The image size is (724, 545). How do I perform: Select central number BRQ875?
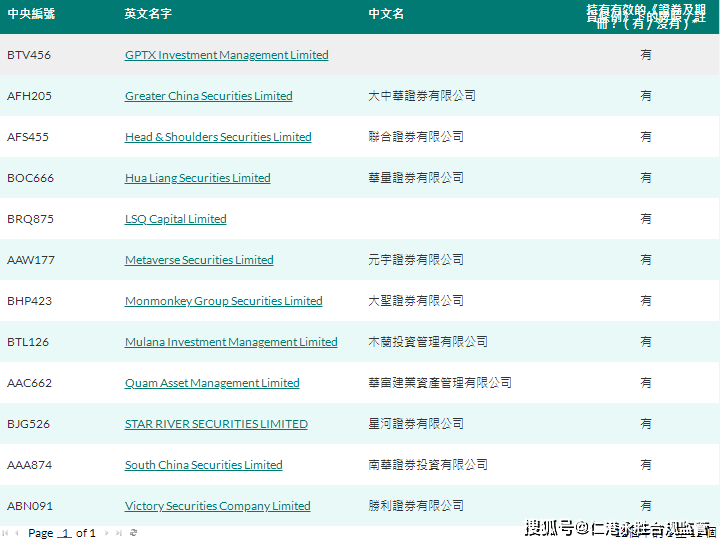point(30,219)
